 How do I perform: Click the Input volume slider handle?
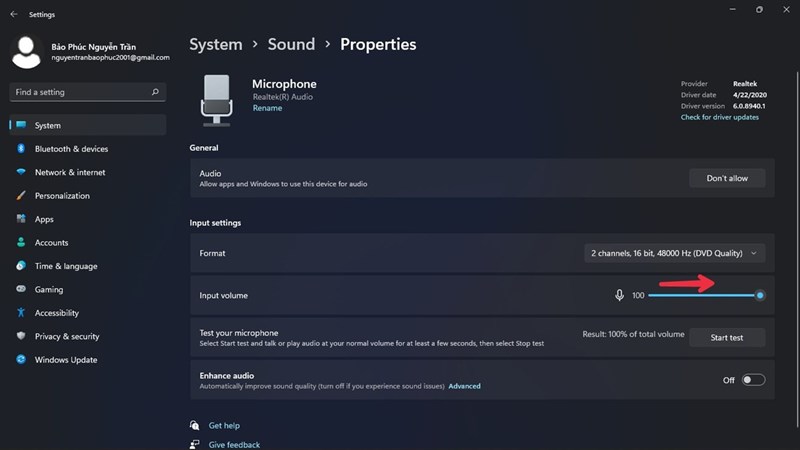tap(760, 295)
